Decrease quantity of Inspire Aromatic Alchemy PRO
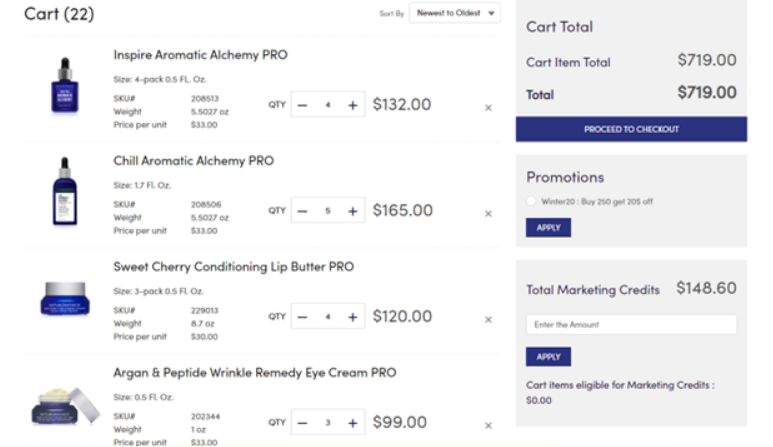This screenshot has height=447, width=773. coord(303,105)
